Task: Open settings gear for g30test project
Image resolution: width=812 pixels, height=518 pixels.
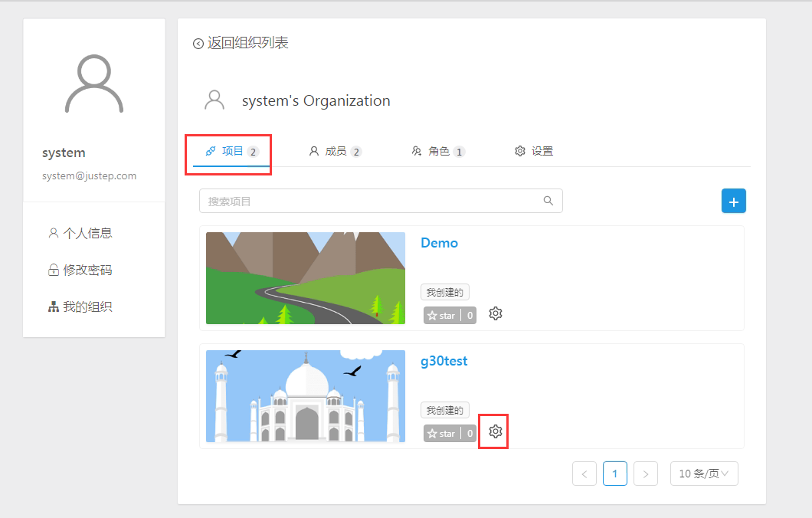Action: (x=496, y=431)
